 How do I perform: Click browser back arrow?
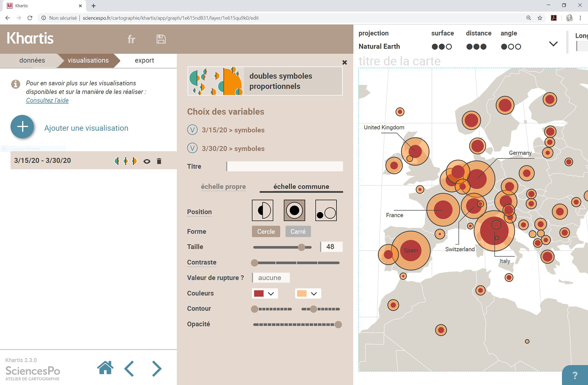8,18
